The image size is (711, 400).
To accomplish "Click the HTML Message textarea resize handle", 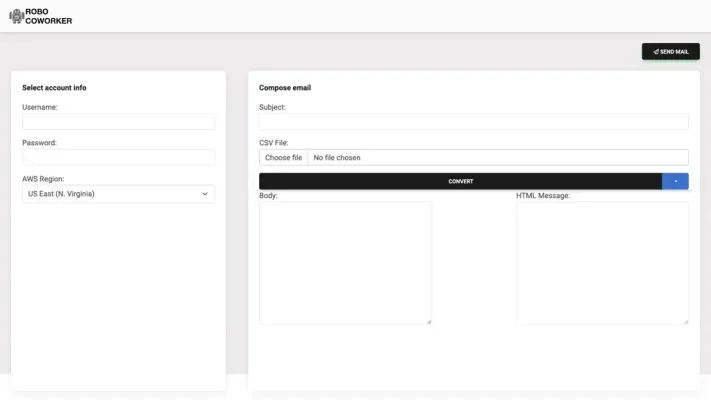I will click(686, 322).
